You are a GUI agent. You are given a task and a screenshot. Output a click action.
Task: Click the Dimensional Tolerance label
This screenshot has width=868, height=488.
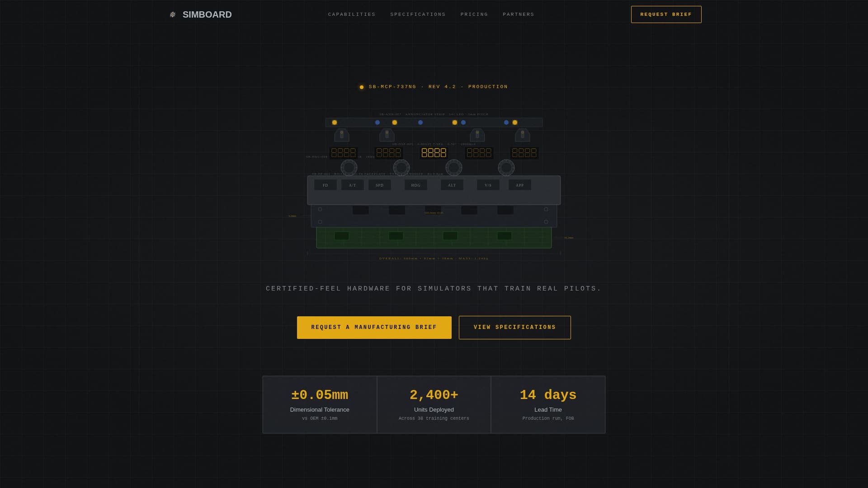click(320, 410)
